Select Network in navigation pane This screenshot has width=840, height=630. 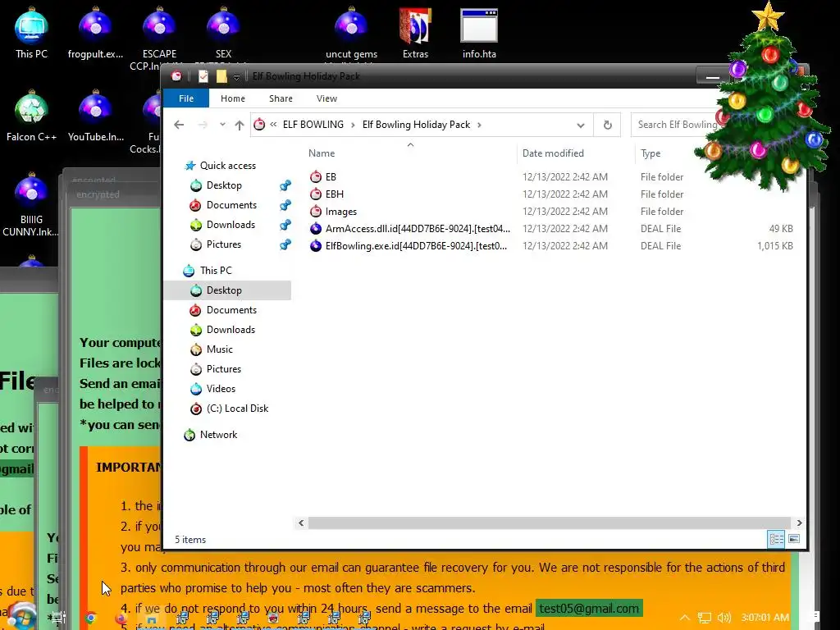[x=218, y=435]
